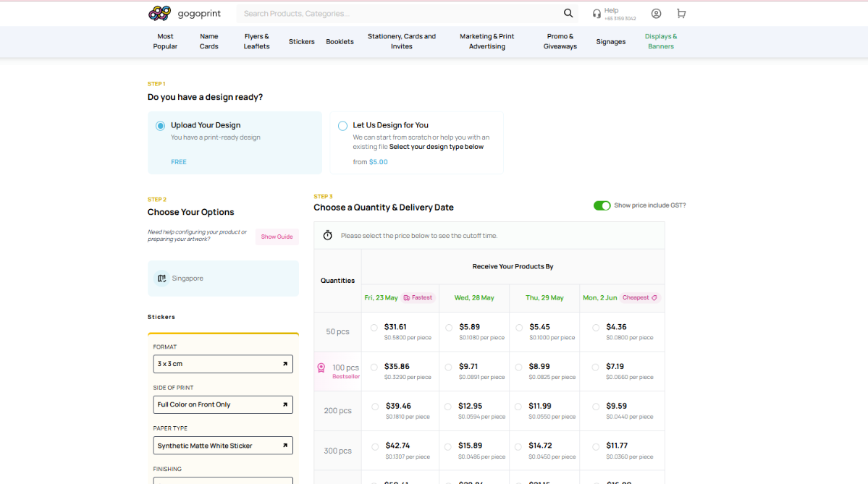
Task: Click the Fastest delivery badge
Action: tap(418, 297)
